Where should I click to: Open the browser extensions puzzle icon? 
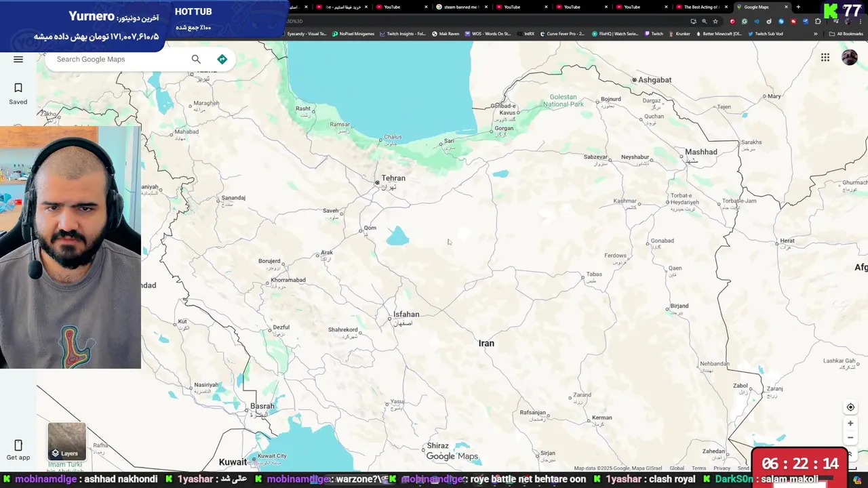(x=818, y=22)
